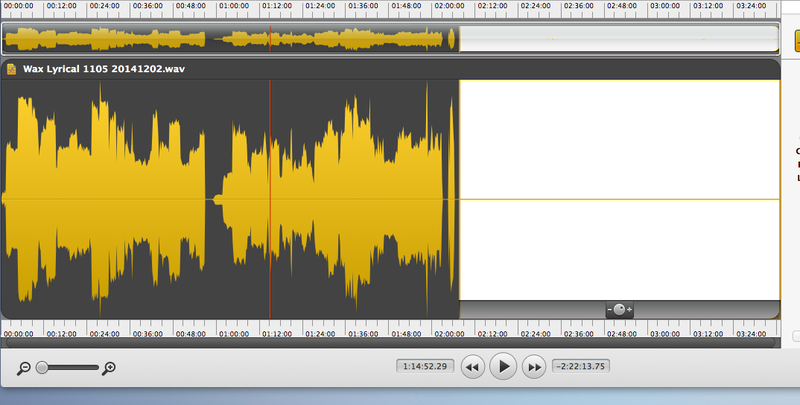Click the overview waveform strip at the top
Viewport: 800px width, 405px height.
click(230, 40)
